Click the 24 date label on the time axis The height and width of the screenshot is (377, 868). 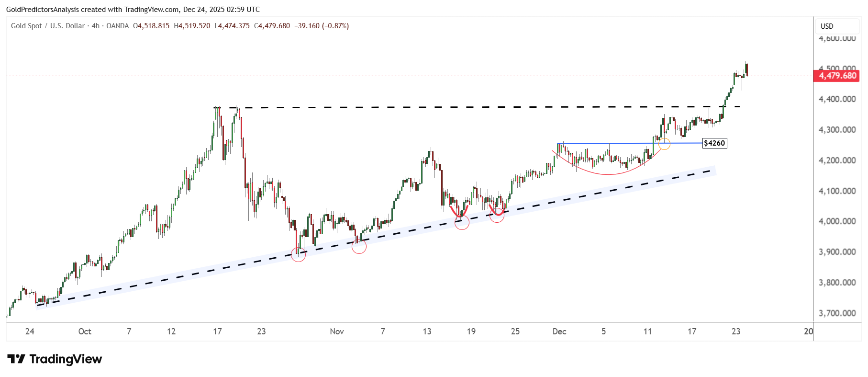click(30, 331)
